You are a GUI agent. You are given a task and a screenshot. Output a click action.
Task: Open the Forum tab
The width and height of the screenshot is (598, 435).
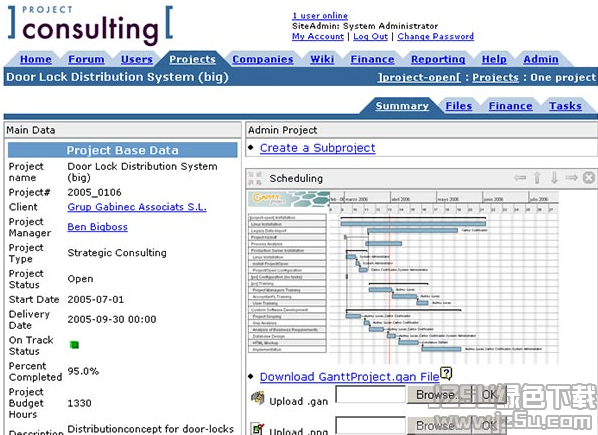pyautogui.click(x=86, y=59)
